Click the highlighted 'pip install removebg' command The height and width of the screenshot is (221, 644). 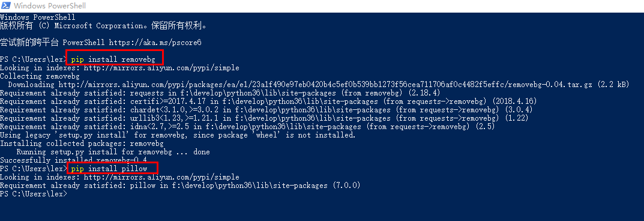(116, 59)
